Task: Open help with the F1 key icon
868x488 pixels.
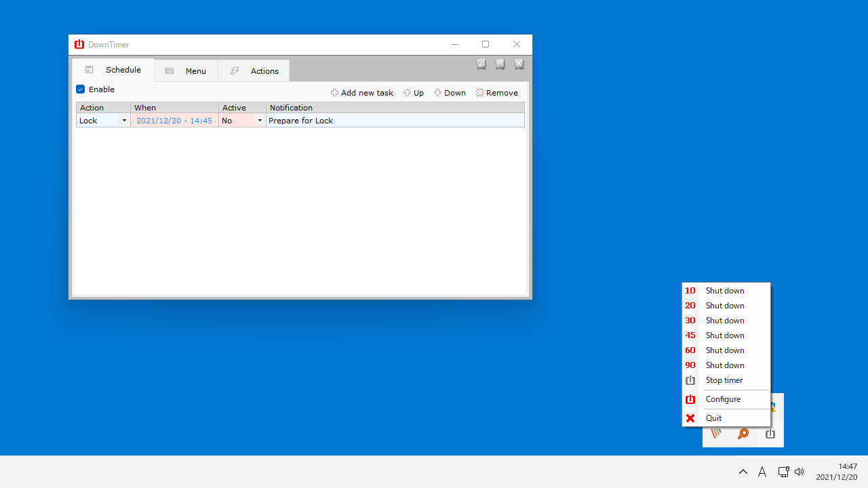Action: pos(500,64)
